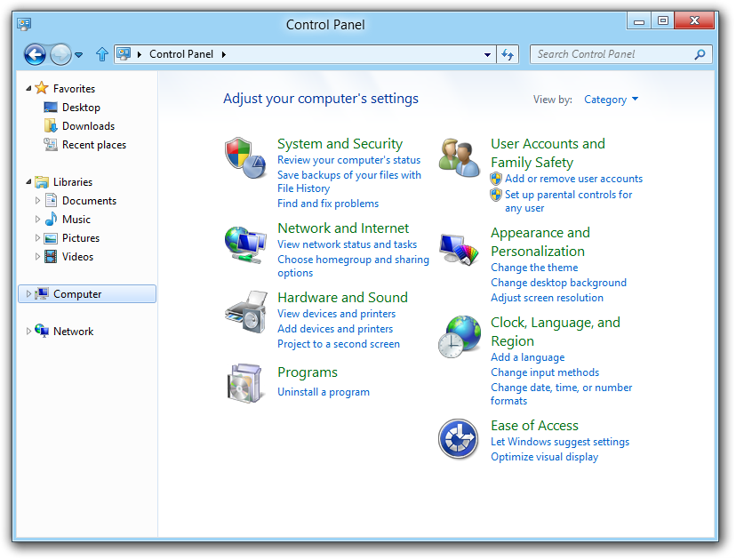Open Optimize visual display link
This screenshot has width=736, height=560.
545,456
